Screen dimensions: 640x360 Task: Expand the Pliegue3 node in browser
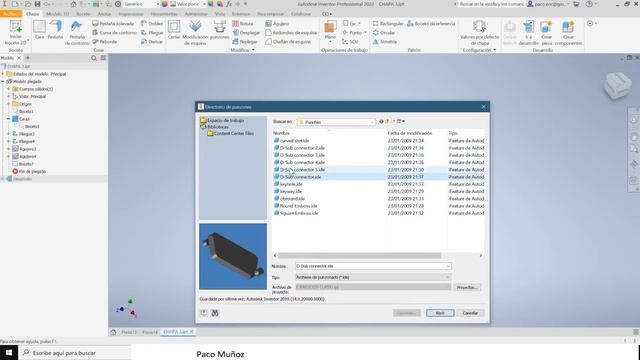pyautogui.click(x=9, y=134)
